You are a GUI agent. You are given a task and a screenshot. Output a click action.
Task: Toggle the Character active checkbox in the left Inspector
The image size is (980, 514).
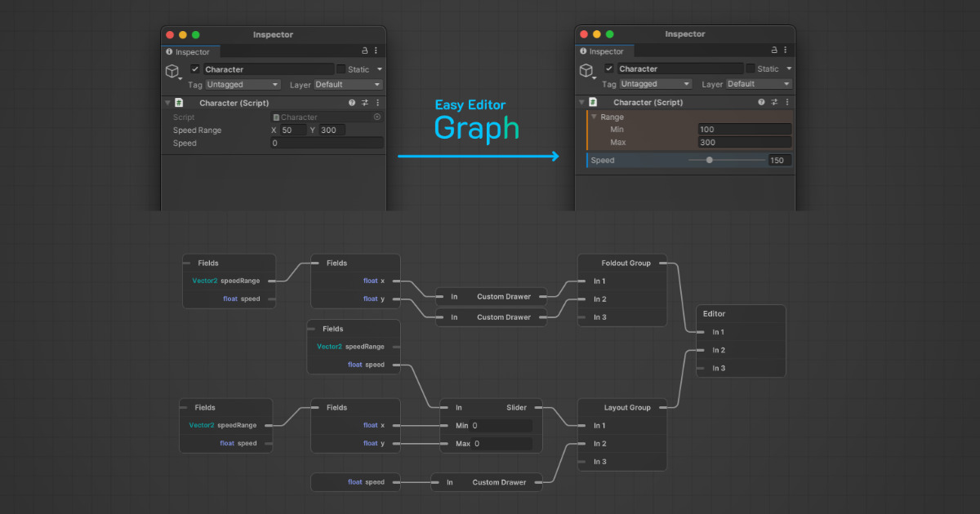194,69
